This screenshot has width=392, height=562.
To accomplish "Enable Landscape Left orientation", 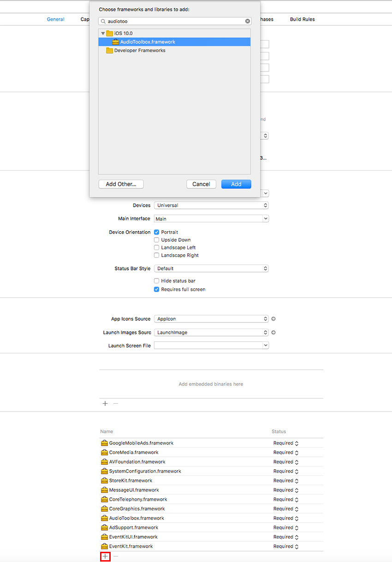I will pyautogui.click(x=157, y=248).
